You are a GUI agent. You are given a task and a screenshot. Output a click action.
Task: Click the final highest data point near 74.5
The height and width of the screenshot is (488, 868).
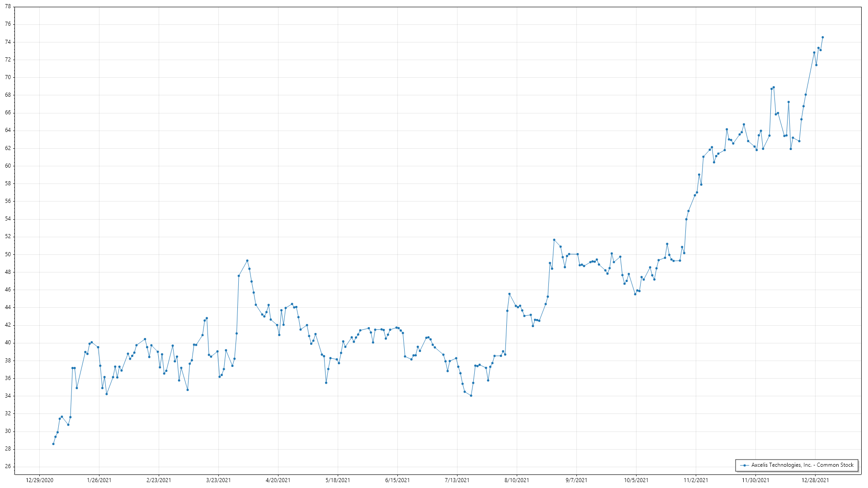click(822, 38)
